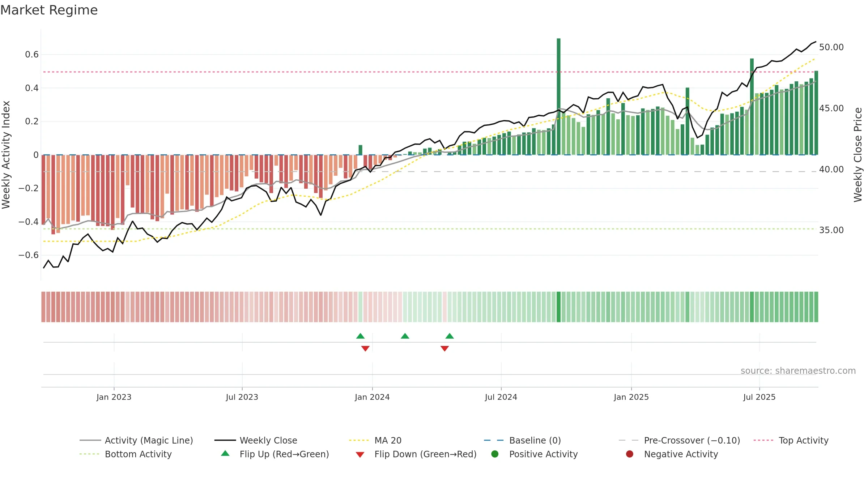This screenshot has height=488, width=868.
Task: Click the second green flip-up marker after Jan 2024
Action: coord(405,336)
